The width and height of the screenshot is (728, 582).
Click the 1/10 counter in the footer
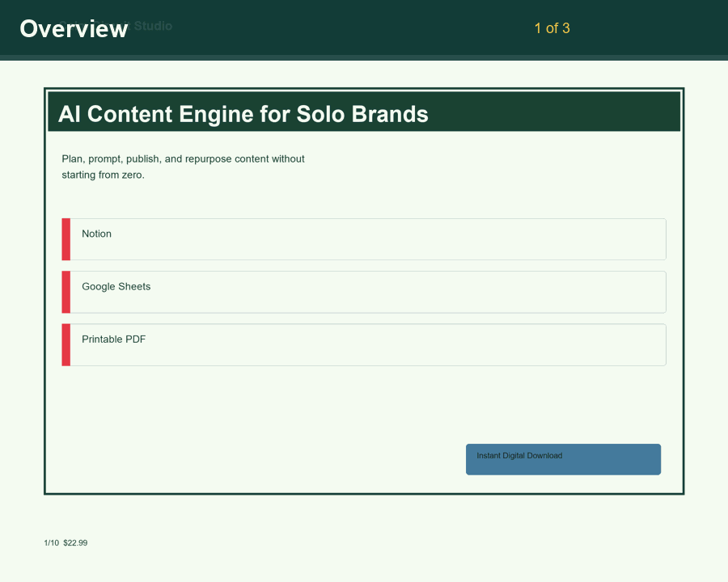click(51, 542)
